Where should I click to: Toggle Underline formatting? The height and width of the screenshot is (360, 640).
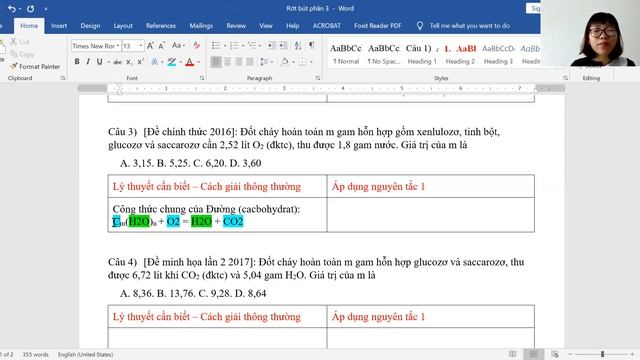click(x=99, y=62)
